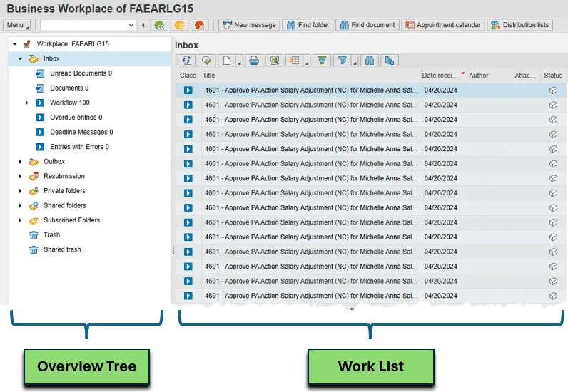Click the Print icon in Inbox toolbar
This screenshot has height=392, width=568.
pos(254,61)
